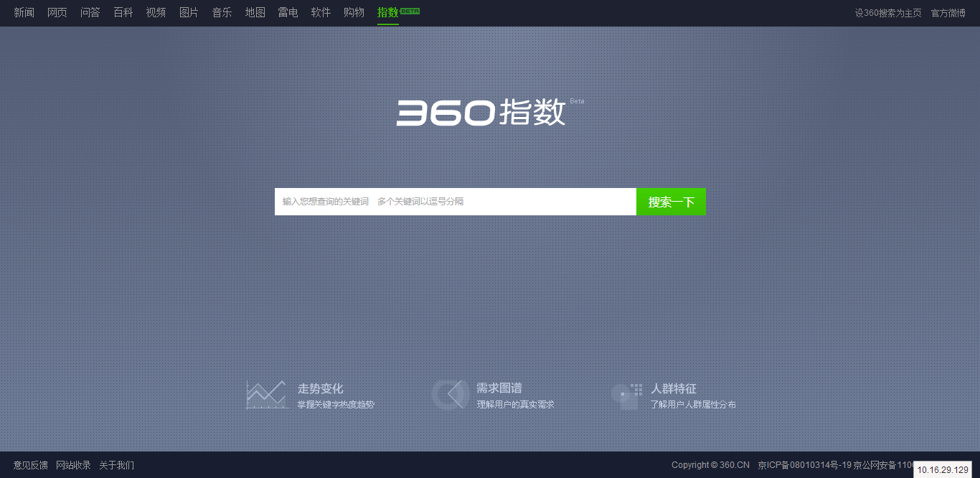Open the 图片 image search tab
The width and height of the screenshot is (980, 478).
tap(189, 12)
